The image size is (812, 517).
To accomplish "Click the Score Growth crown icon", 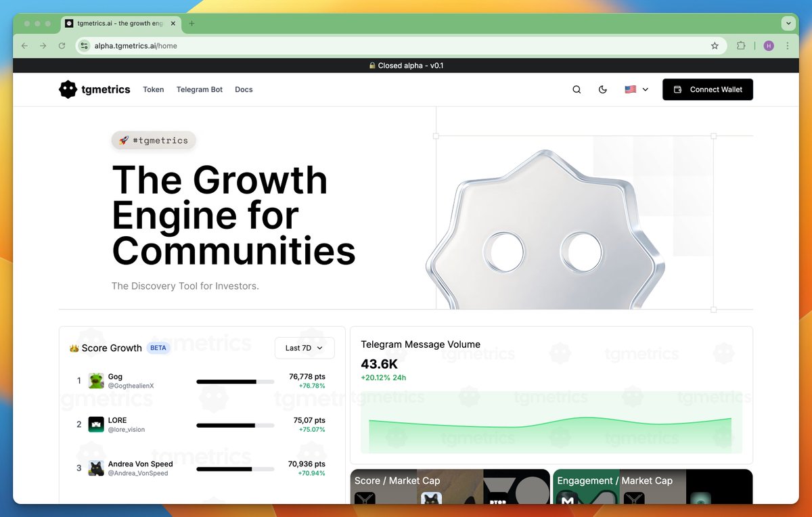I will click(74, 349).
